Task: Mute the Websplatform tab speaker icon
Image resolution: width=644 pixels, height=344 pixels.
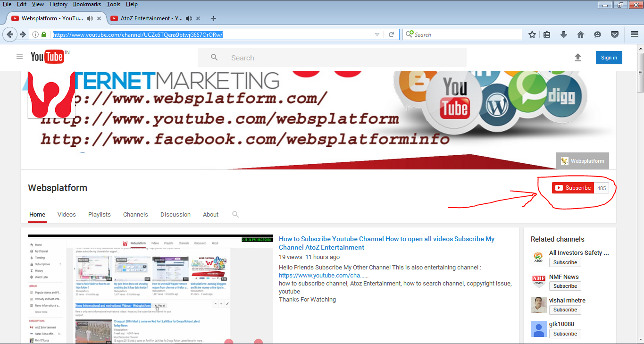Action: (x=89, y=18)
